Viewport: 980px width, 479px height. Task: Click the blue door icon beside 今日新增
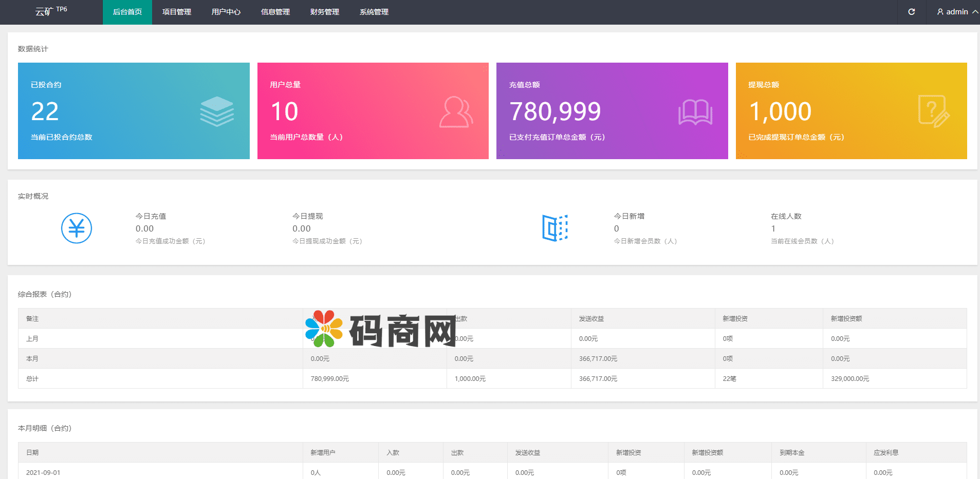pos(554,228)
